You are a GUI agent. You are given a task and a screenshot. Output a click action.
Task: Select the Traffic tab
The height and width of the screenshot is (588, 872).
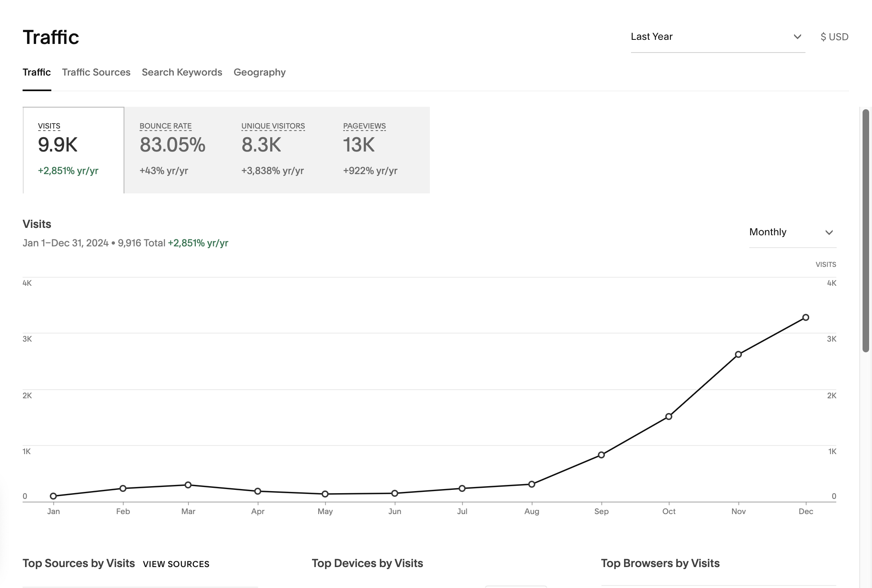coord(37,72)
